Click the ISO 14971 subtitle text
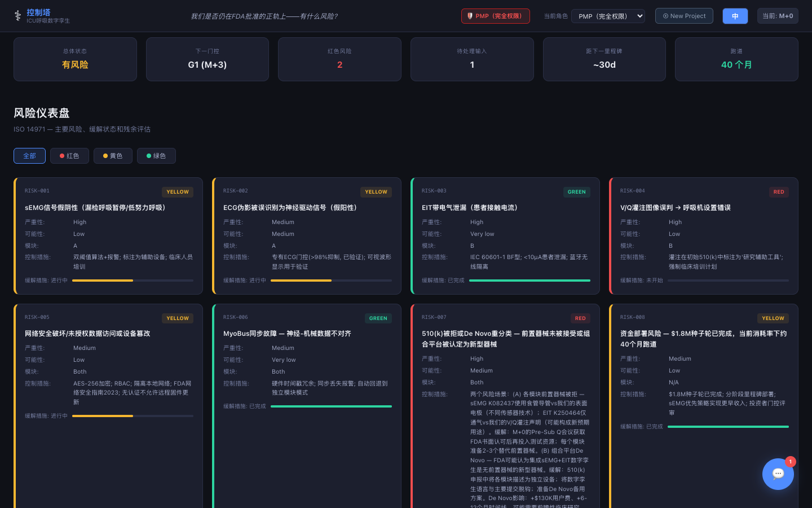Screen dimensions: 812x508 (82, 129)
